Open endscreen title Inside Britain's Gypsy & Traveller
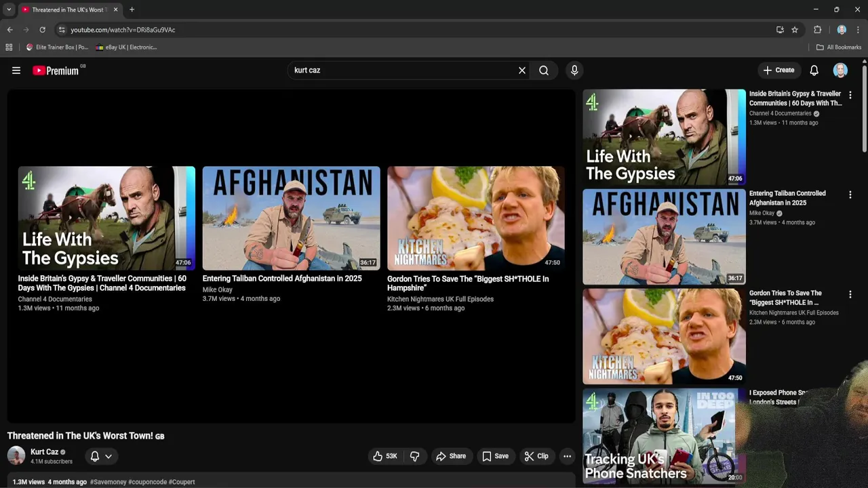The height and width of the screenshot is (488, 868). [x=102, y=283]
